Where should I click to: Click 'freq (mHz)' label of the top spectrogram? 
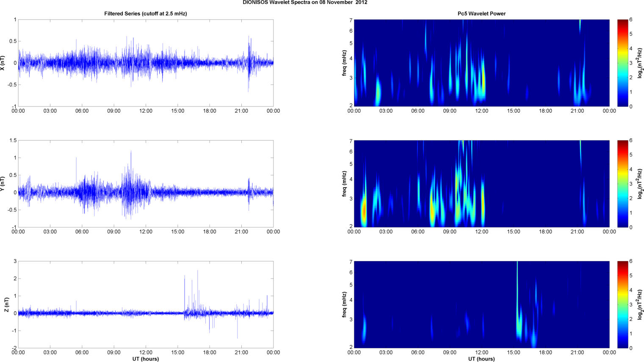(x=344, y=63)
